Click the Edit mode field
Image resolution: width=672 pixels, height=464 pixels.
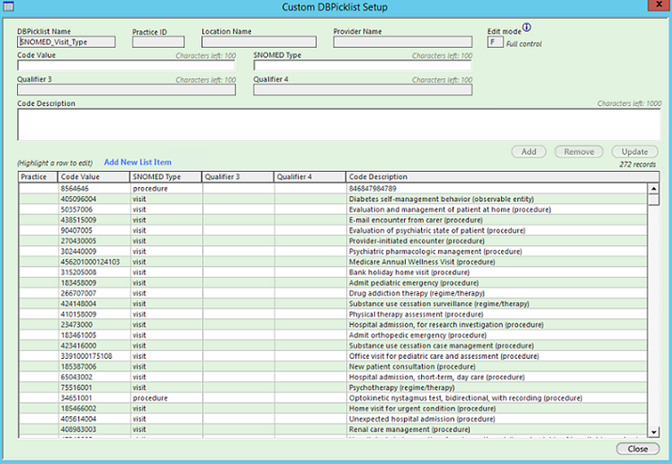pos(495,42)
